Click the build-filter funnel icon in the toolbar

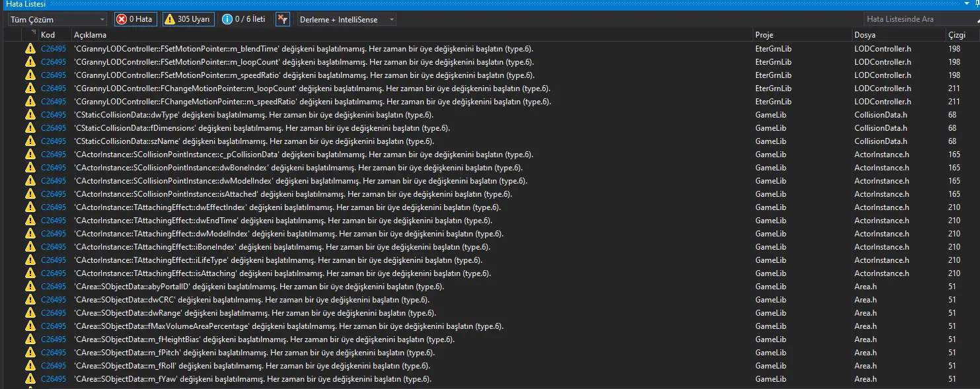point(283,19)
